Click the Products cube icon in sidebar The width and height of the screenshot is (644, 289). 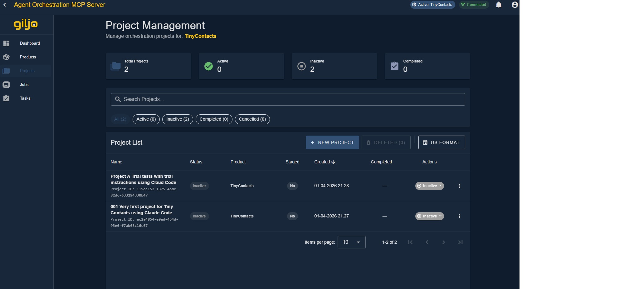pos(6,57)
